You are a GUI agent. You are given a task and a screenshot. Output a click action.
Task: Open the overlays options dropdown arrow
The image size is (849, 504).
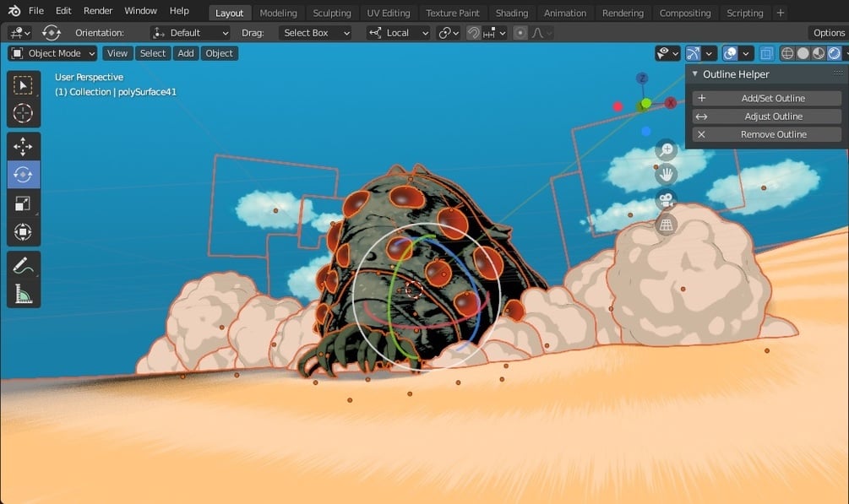(x=746, y=53)
